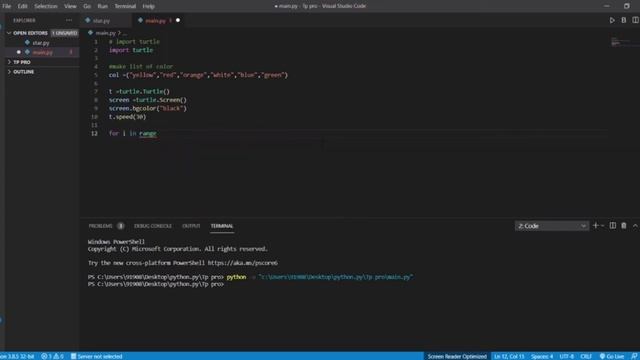Image resolution: width=640 pixels, height=360 pixels.
Task: Open star.py in the Open Editors list
Action: point(41,42)
